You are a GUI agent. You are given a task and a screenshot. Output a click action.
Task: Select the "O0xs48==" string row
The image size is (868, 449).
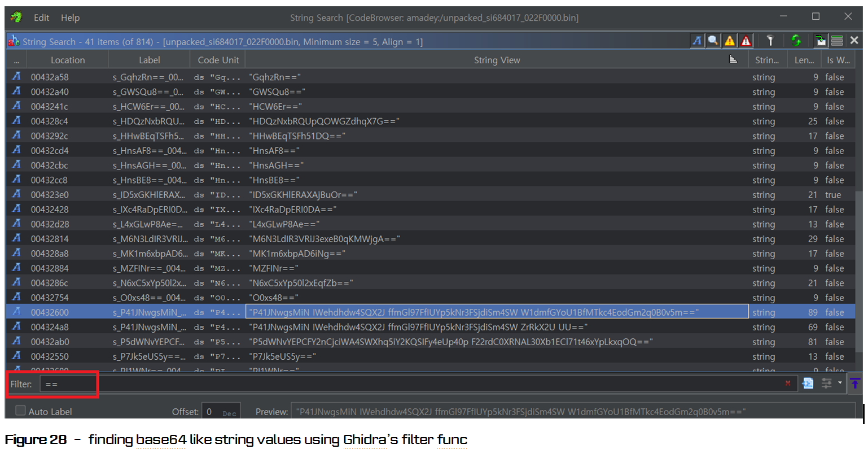tap(274, 298)
